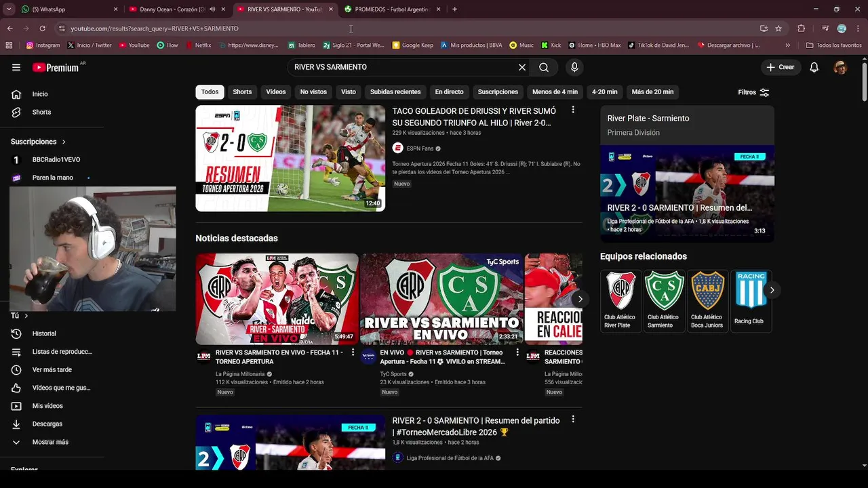Viewport: 868px width, 488px height.
Task: Select the Todos filter chip
Action: click(210, 92)
